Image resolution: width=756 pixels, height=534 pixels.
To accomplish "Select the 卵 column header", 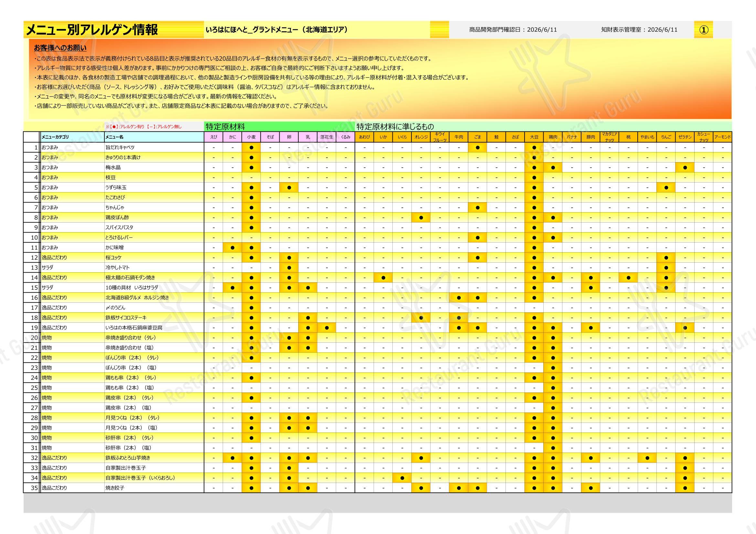I will tap(289, 137).
